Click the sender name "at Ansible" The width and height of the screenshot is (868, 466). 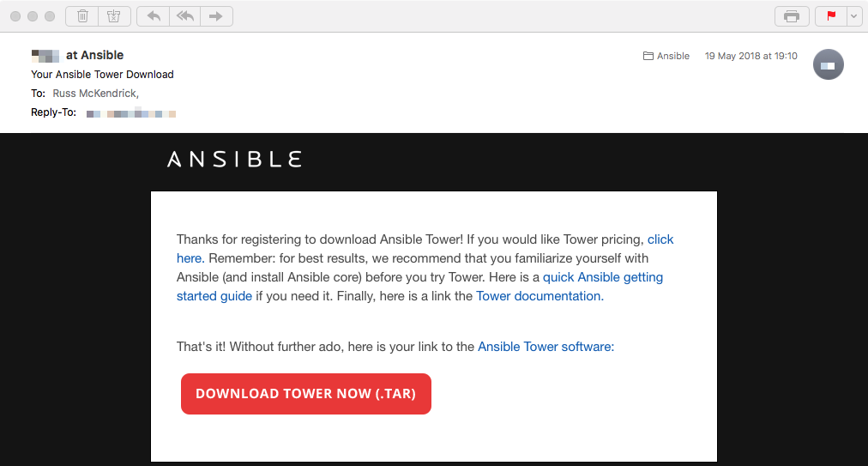click(x=94, y=56)
